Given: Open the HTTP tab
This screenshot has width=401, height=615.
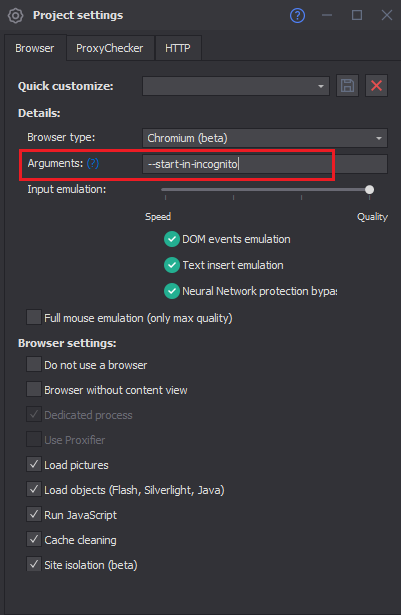Looking at the screenshot, I should (x=178, y=48).
